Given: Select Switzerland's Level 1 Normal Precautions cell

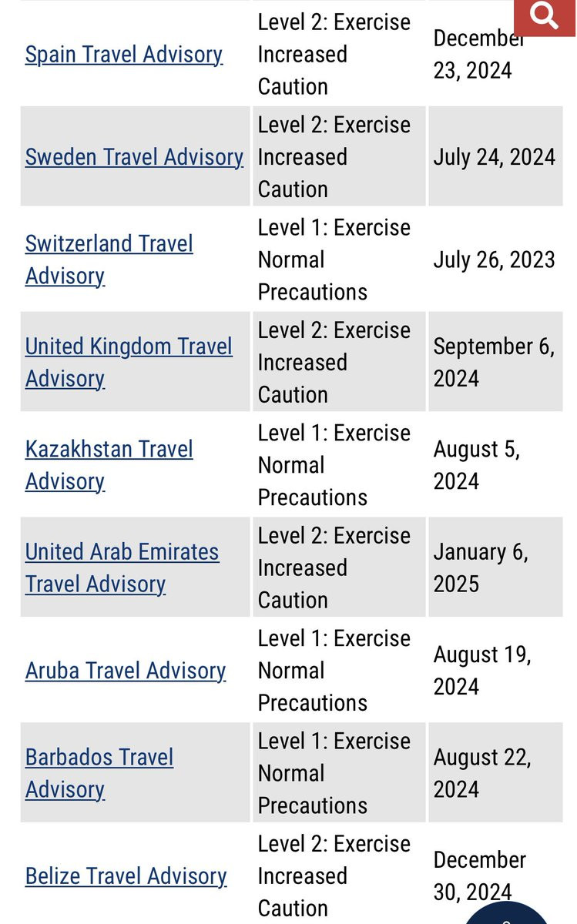Looking at the screenshot, I should tap(339, 259).
